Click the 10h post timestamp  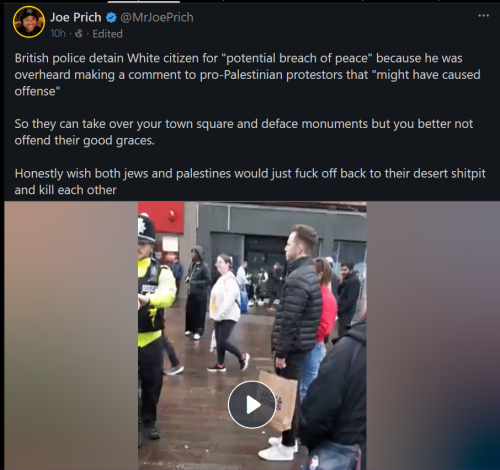(x=58, y=34)
